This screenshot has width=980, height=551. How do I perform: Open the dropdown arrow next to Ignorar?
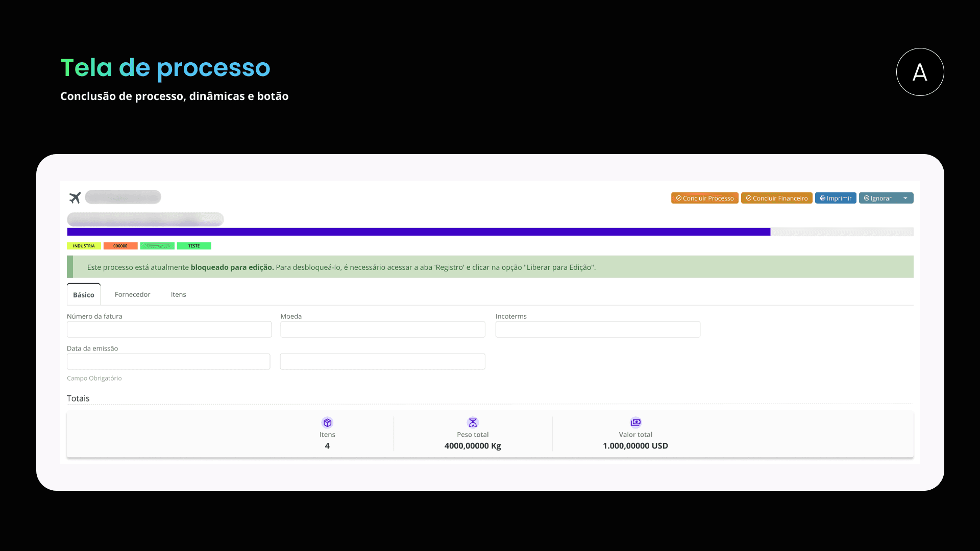[905, 198]
